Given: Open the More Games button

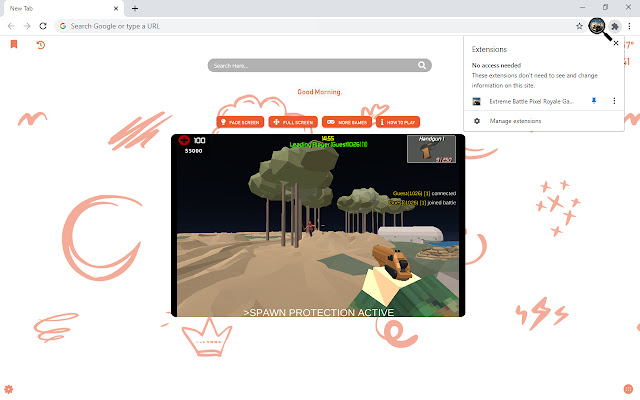Looking at the screenshot, I should click(347, 122).
